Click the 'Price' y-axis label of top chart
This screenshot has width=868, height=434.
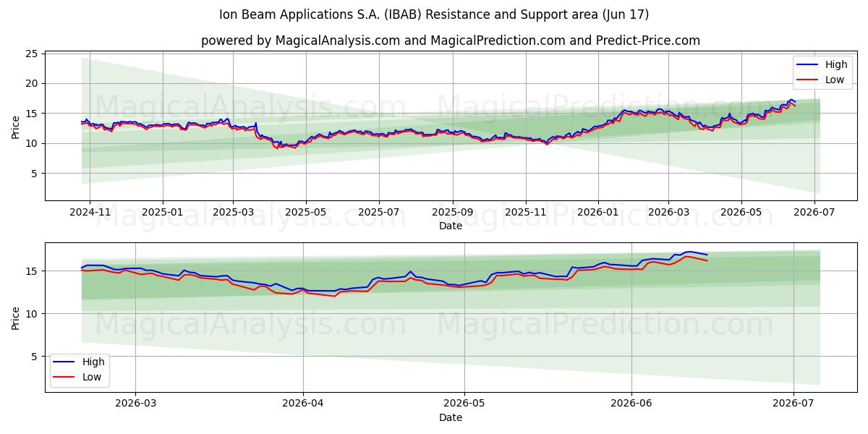click(x=16, y=125)
